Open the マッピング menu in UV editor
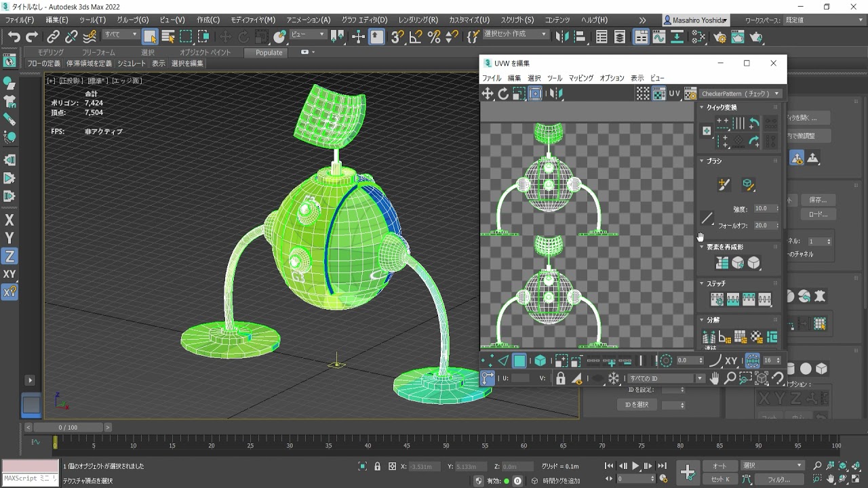 [581, 78]
